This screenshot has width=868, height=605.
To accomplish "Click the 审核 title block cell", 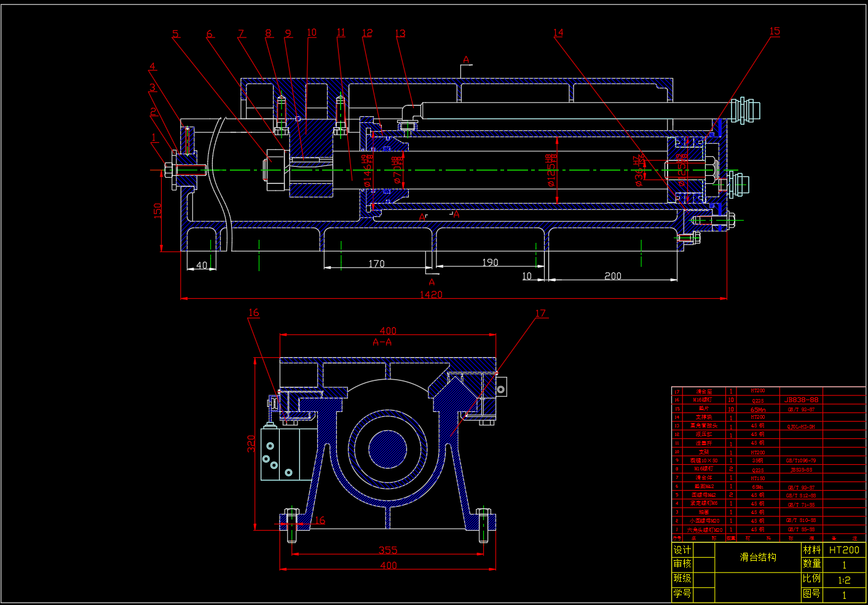I will tap(682, 564).
